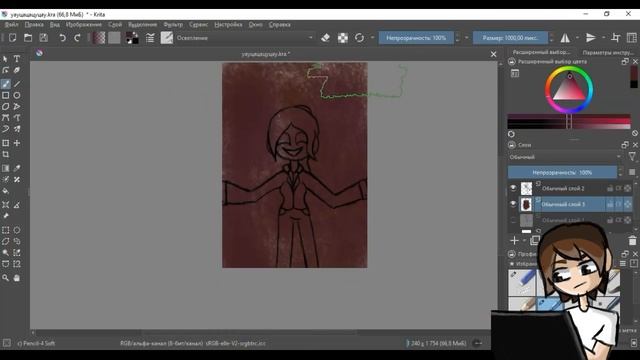Duplicate the layer in Layers panel

click(534, 240)
